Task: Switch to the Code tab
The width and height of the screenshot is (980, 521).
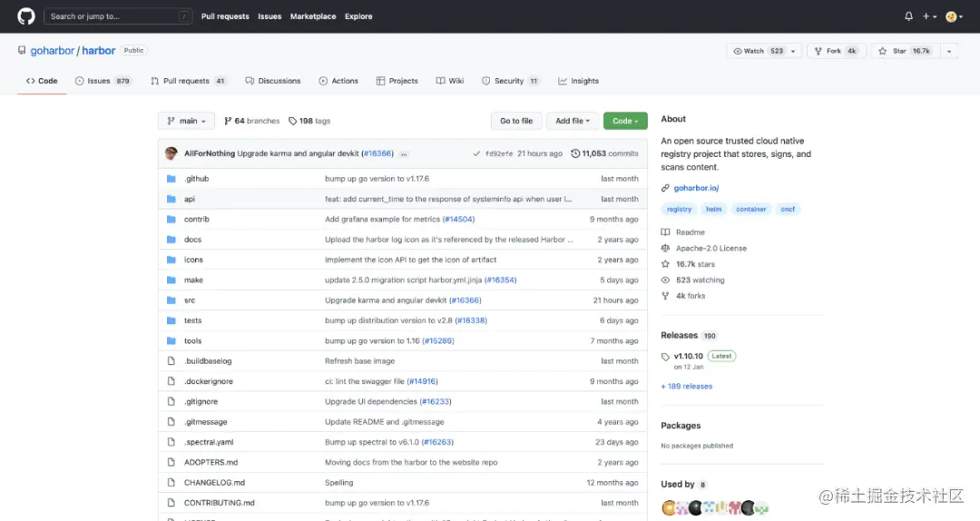Action: tap(42, 81)
